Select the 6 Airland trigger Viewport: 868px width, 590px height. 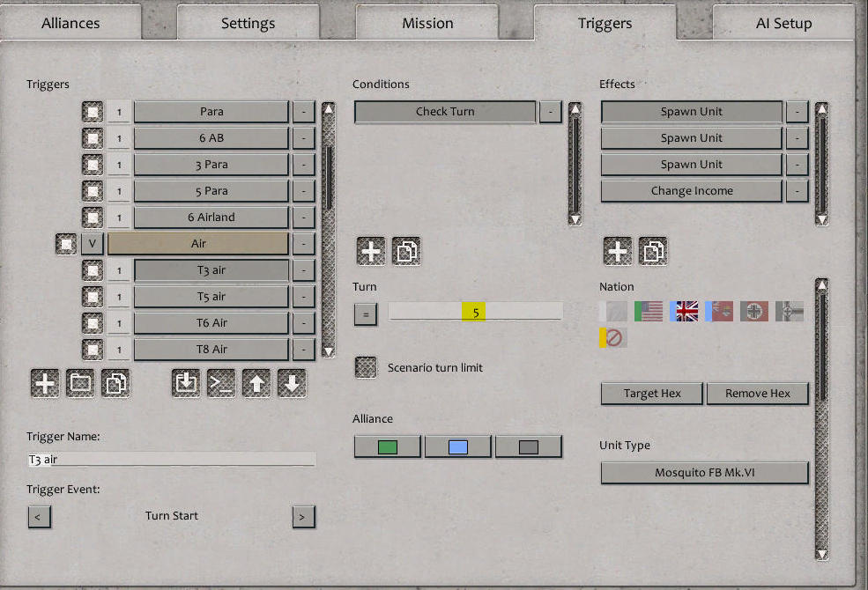coord(211,218)
